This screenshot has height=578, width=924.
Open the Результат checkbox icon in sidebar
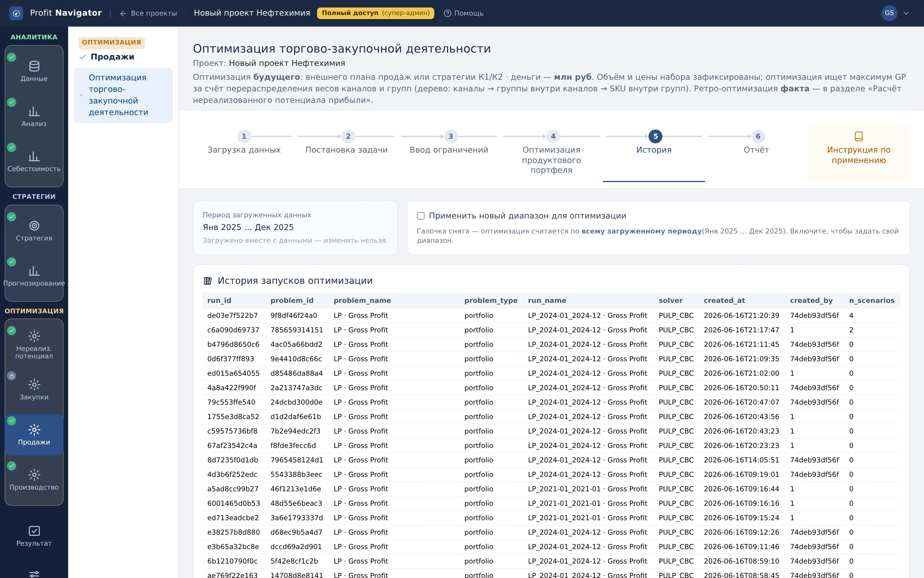(x=34, y=531)
